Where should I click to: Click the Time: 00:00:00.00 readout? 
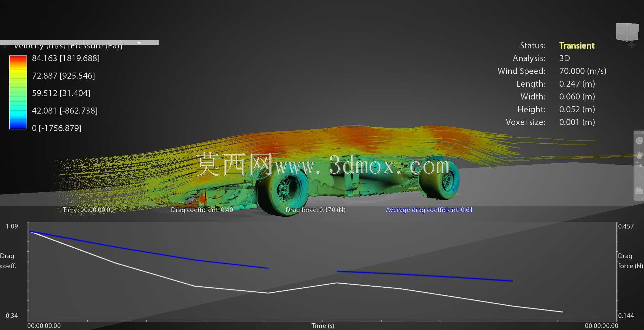[x=88, y=210]
